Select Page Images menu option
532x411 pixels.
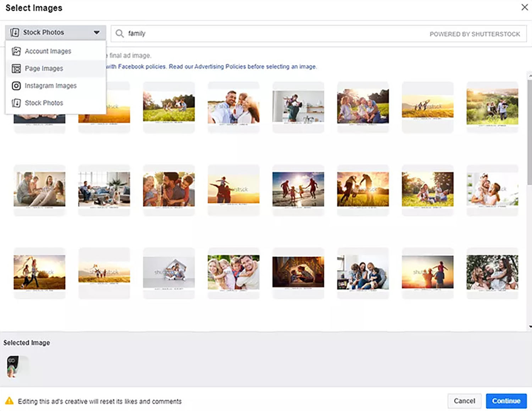44,68
